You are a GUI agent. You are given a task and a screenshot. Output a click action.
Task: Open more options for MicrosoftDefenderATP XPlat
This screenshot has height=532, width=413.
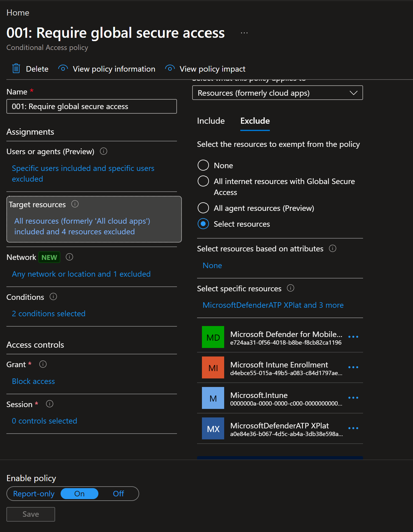[353, 428]
